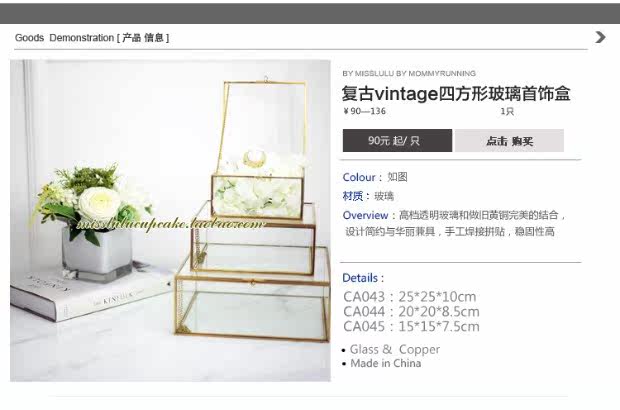This screenshot has width=620, height=410.
Task: Click the product title 复古vintage四方形玻璃首饰盒
Action: pyautogui.click(x=456, y=94)
